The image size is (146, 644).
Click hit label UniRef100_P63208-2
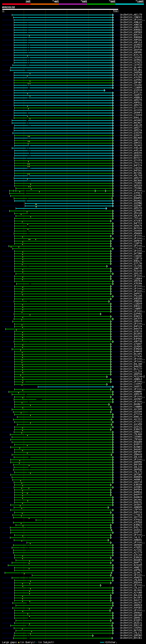pos(132,377)
